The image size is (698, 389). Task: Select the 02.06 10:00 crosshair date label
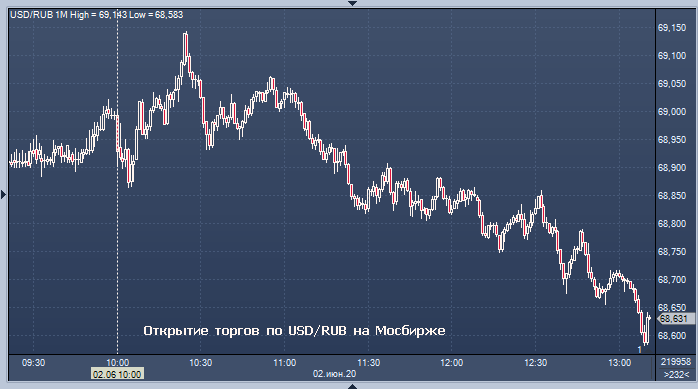pyautogui.click(x=117, y=374)
